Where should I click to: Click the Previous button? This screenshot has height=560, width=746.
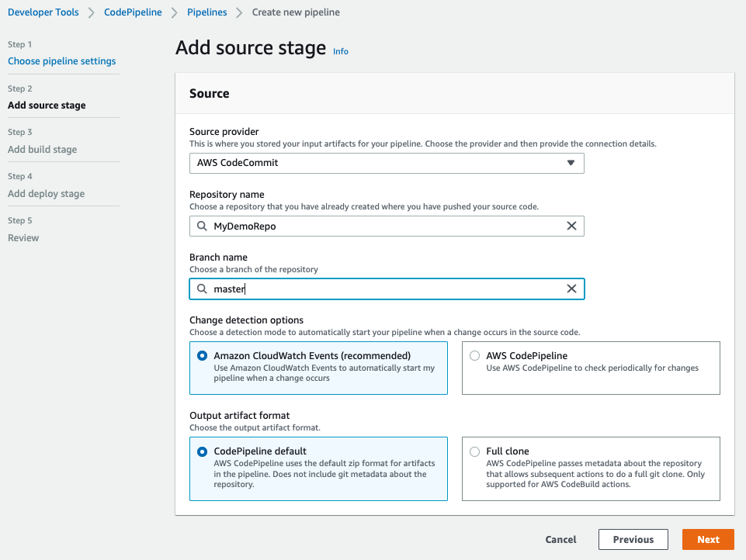[x=633, y=540]
